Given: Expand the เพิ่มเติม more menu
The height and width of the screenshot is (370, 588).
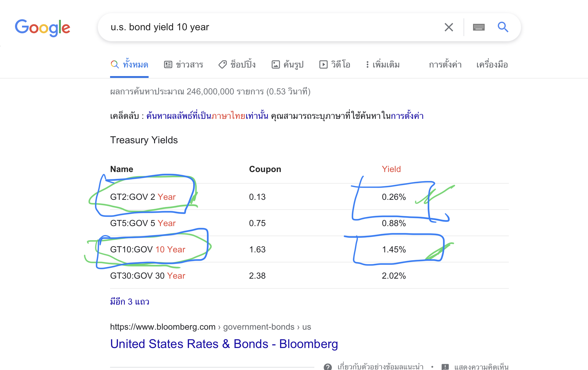Looking at the screenshot, I should click(x=383, y=64).
